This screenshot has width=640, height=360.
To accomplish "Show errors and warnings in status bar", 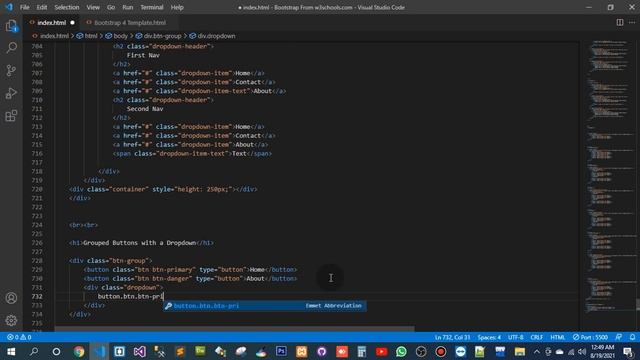I will click(19, 337).
